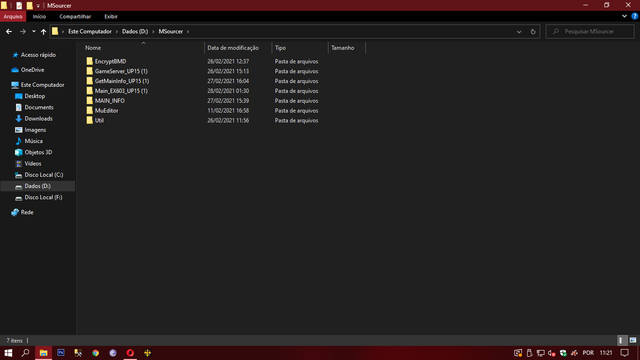Open Photoshop from the taskbar

(61, 353)
